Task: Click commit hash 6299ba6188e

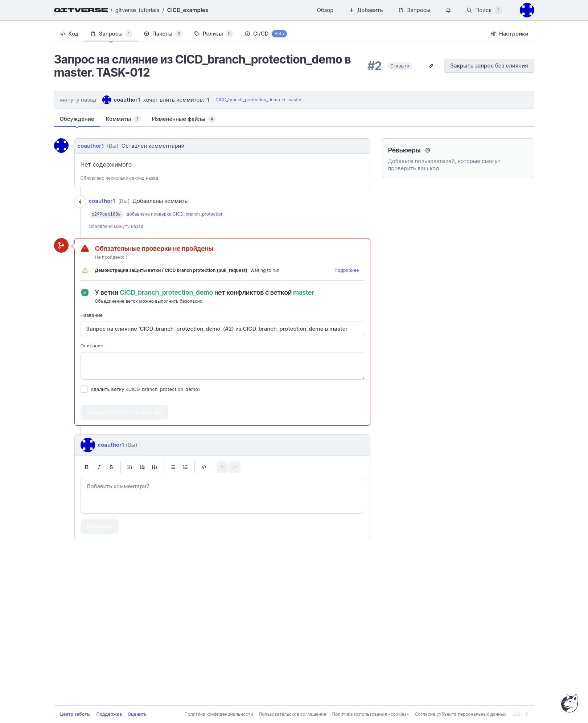Action: 106,214
